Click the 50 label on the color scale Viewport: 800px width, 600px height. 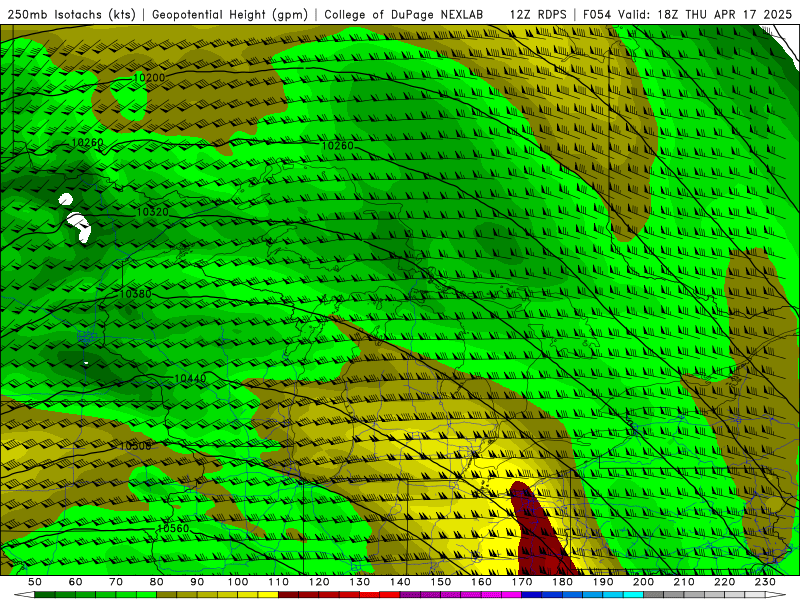click(x=35, y=582)
